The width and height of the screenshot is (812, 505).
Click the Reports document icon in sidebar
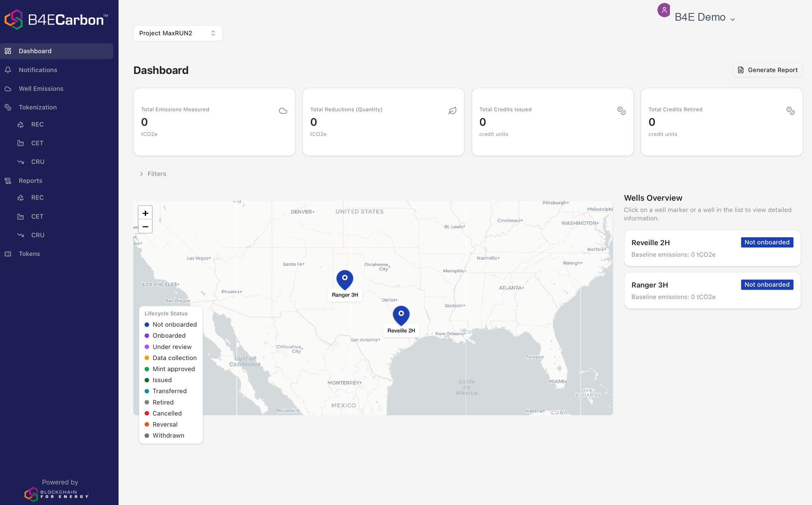pyautogui.click(x=8, y=181)
